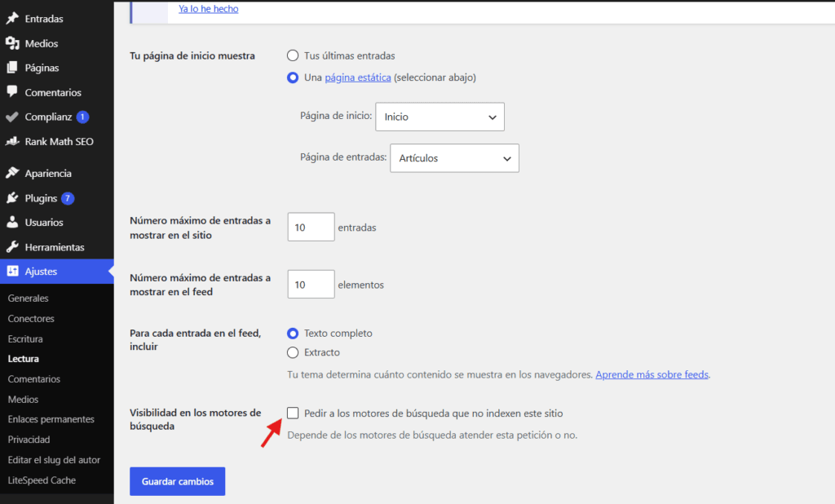Viewport: 835px width, 504px height.
Task: Click 'Visibilidad en los motores de búsqueda' label
Action: [x=196, y=419]
